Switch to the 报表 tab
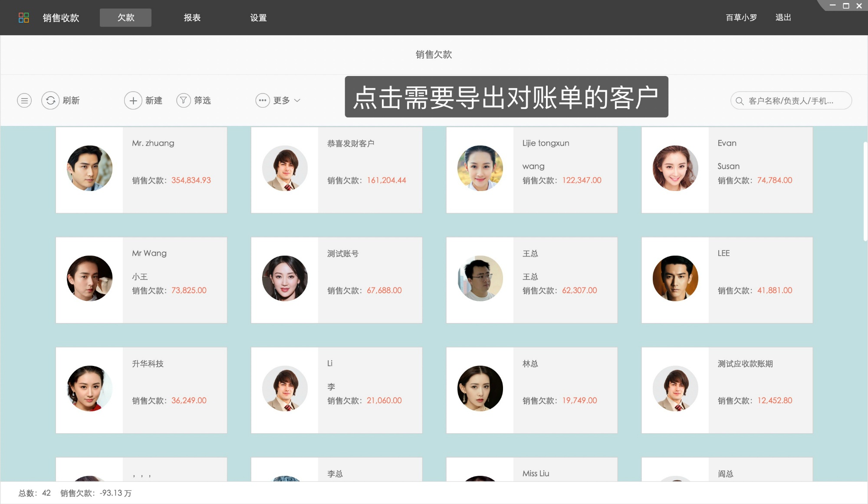This screenshot has height=504, width=868. coord(192,17)
